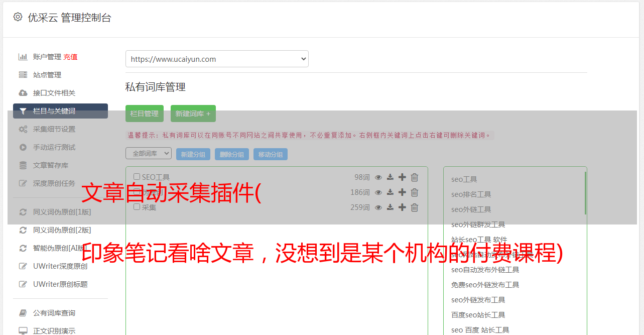Click the refresh icon for 同义词伪原创[1版]
This screenshot has height=335, width=644.
[x=23, y=212]
